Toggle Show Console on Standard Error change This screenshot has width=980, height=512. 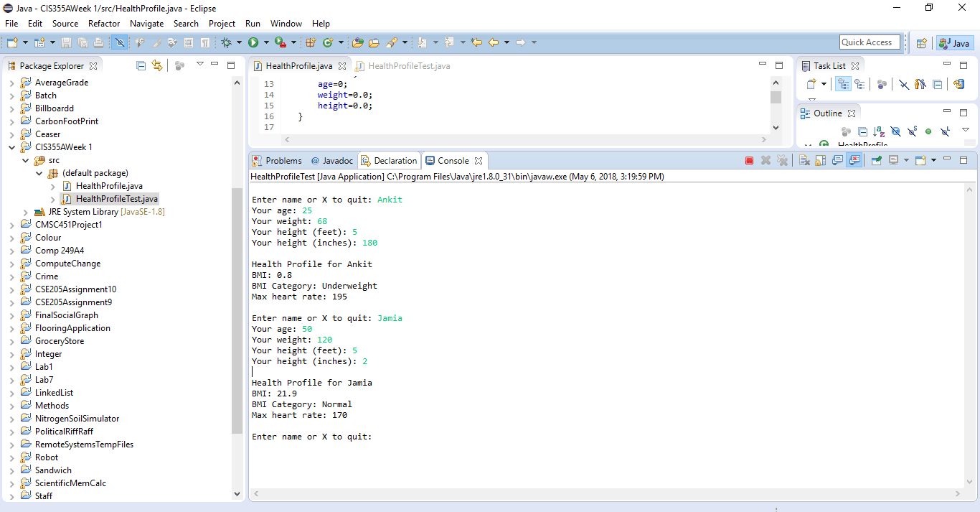[854, 160]
